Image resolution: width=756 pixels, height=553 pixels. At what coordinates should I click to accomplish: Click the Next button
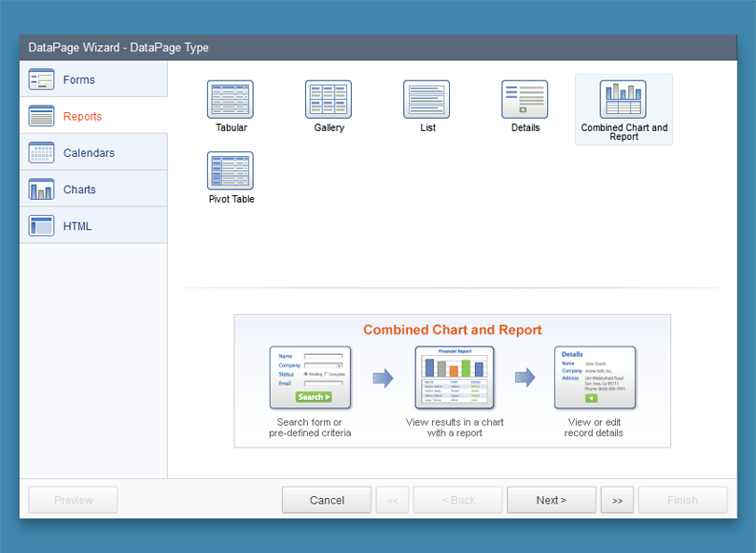click(551, 500)
